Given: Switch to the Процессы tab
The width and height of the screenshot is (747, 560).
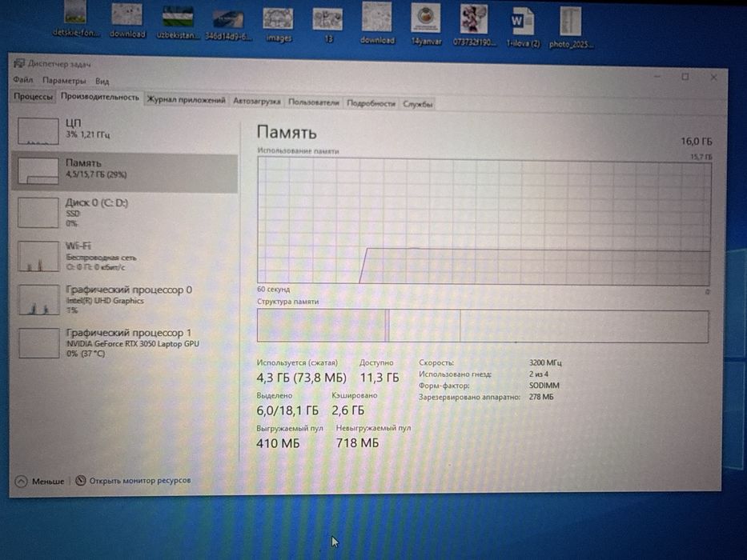Looking at the screenshot, I should (33, 96).
